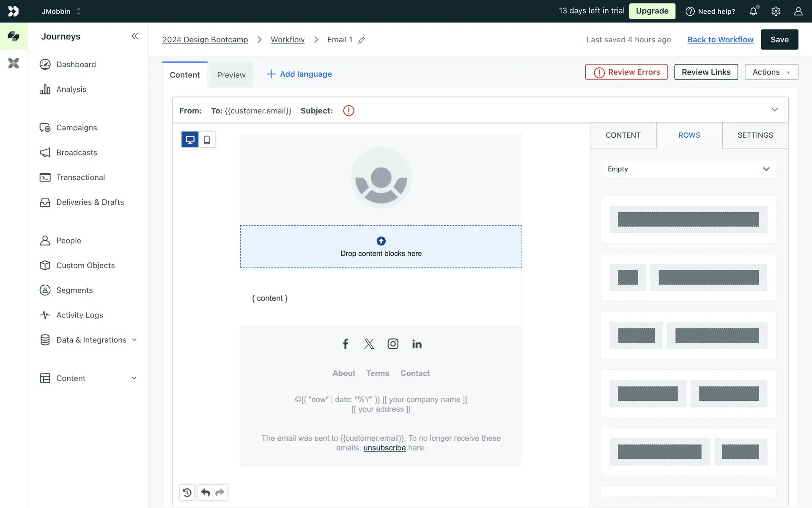Select the single-column row layout thumbnail
This screenshot has height=508, width=812.
(688, 219)
